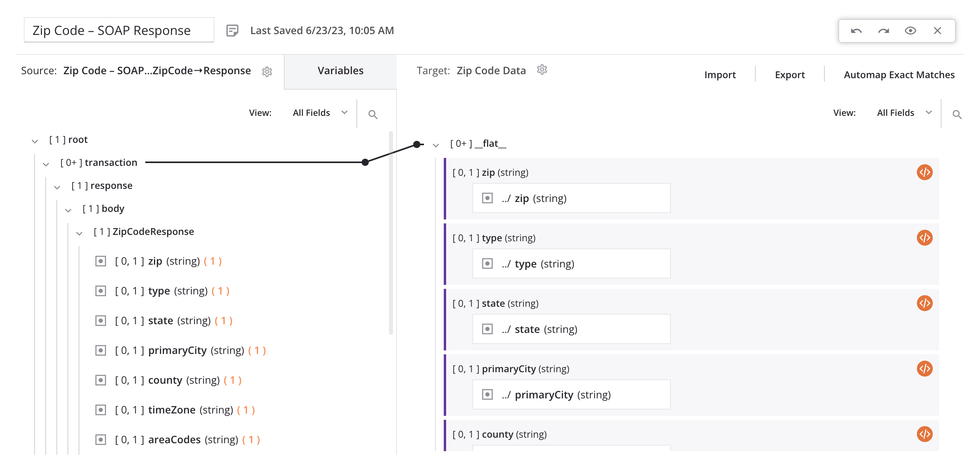Image resolution: width=980 pixels, height=471 pixels.
Task: Open target Zip Code Data gear icon
Action: pos(542,70)
